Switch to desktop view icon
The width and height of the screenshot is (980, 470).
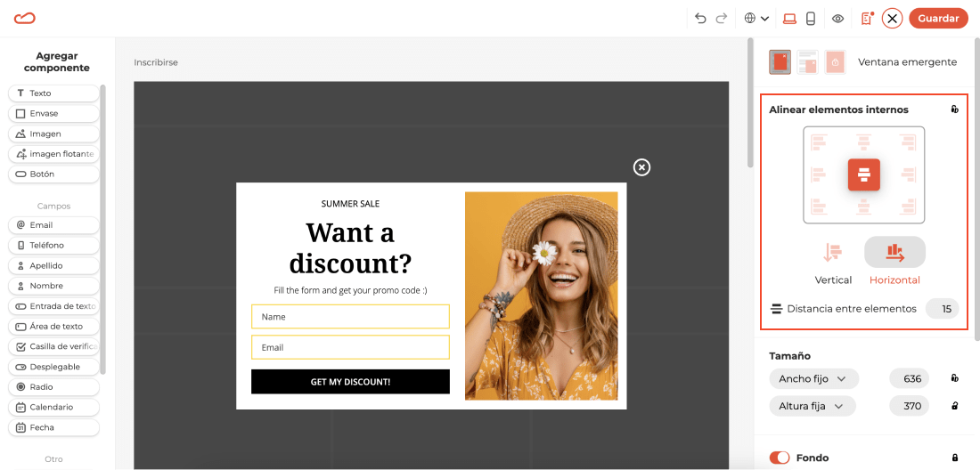790,19
